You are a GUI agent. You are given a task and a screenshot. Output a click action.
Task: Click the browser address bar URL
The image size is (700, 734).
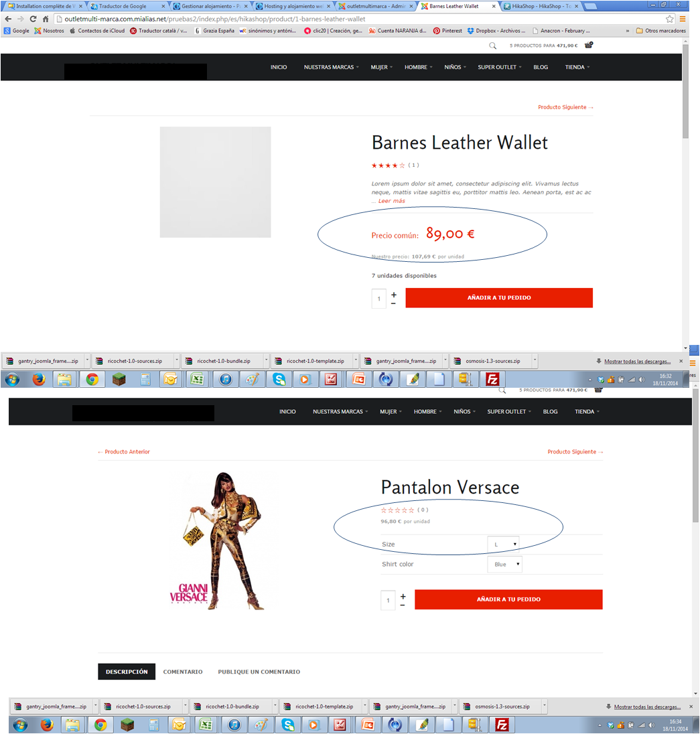pyautogui.click(x=215, y=19)
